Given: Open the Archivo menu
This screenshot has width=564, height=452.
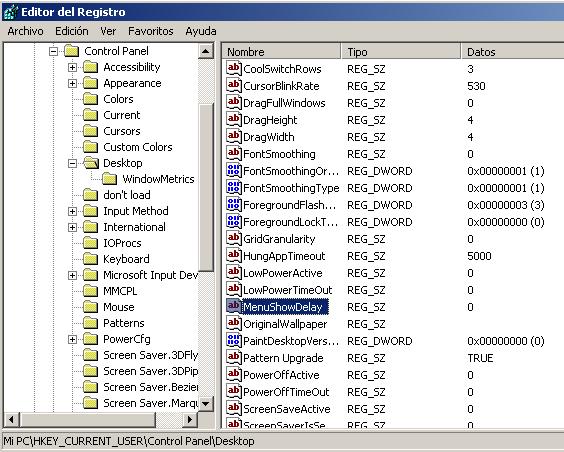Looking at the screenshot, I should (x=25, y=31).
